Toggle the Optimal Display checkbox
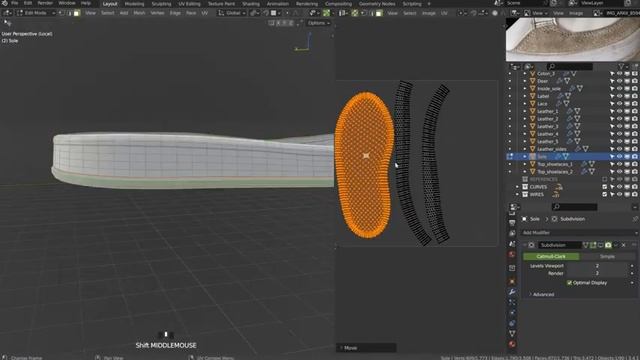The width and height of the screenshot is (640, 360). [x=569, y=283]
